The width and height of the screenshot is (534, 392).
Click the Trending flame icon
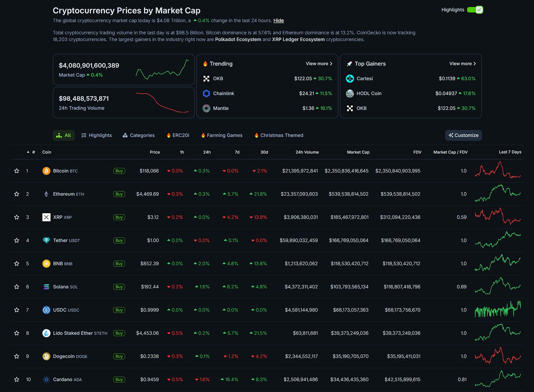[205, 64]
